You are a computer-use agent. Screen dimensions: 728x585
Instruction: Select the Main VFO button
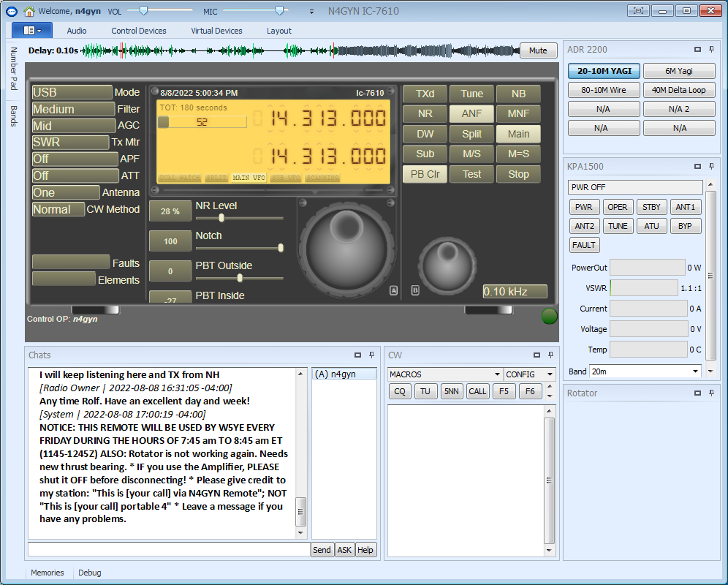(518, 135)
